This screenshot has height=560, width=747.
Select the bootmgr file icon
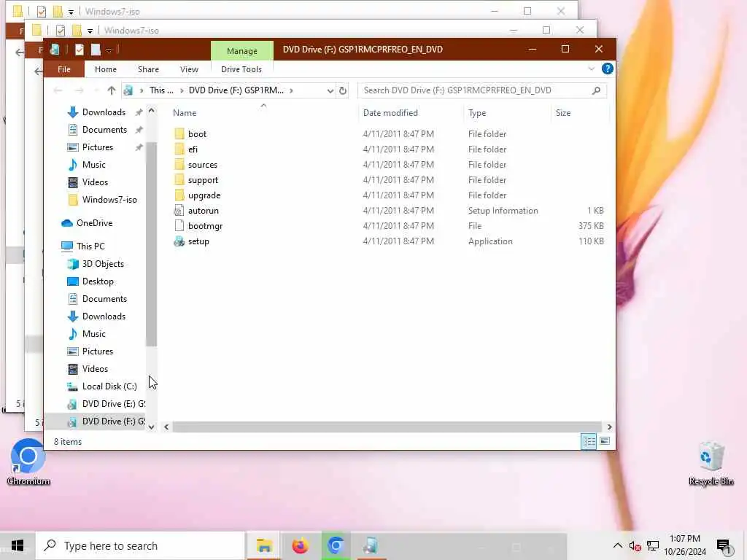pos(179,226)
